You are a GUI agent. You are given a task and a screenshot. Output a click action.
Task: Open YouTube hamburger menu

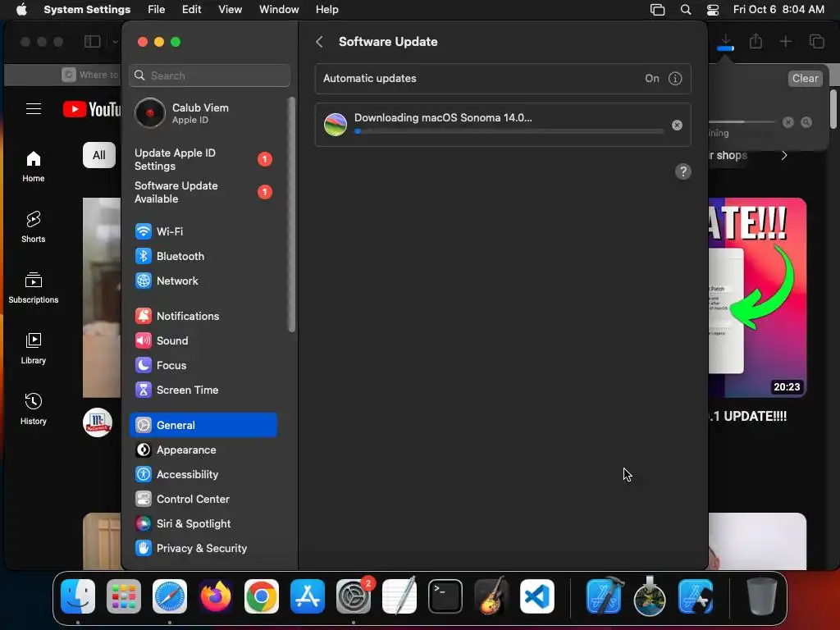click(x=33, y=109)
